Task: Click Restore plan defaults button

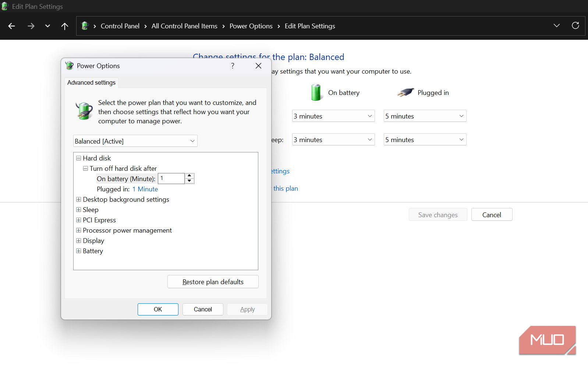Action: [213, 282]
